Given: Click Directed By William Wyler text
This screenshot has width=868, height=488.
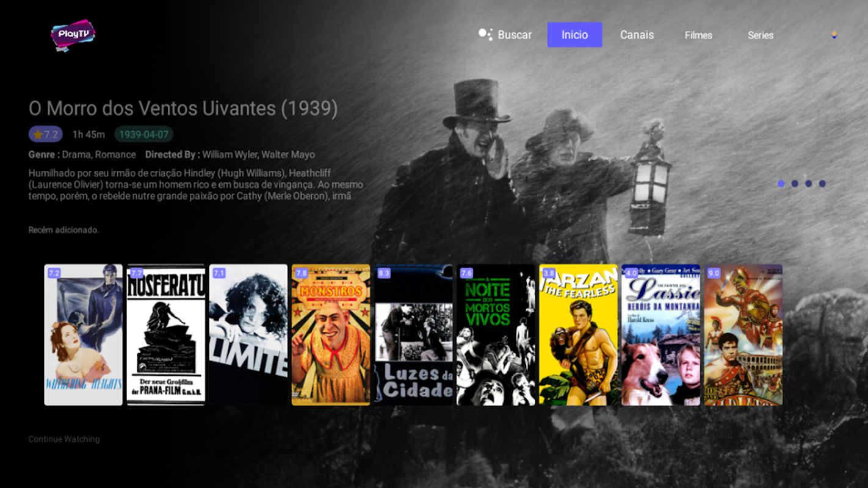Looking at the screenshot, I should (230, 154).
